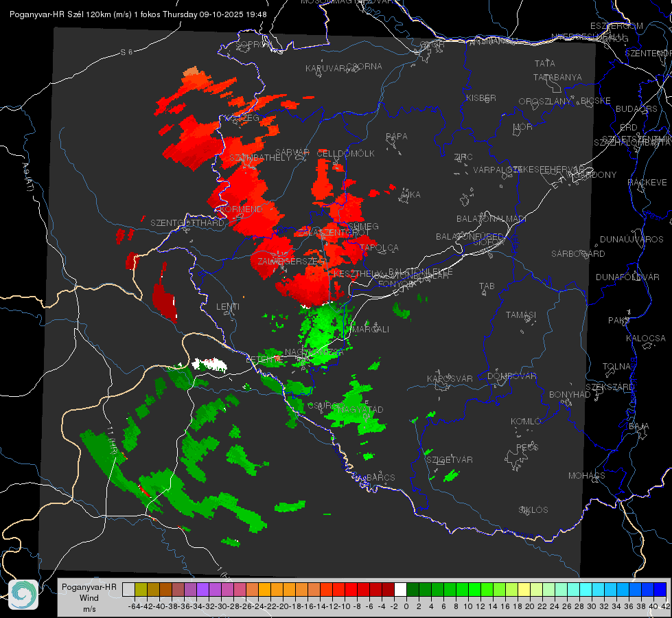Click the KAPUVAR town label
672x618 pixels.
click(326, 69)
